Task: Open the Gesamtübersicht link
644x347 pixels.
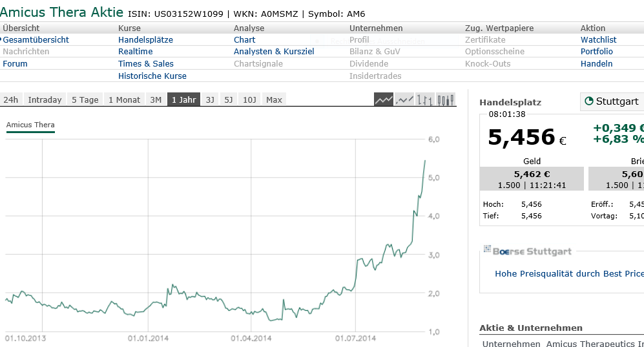Action: point(36,40)
